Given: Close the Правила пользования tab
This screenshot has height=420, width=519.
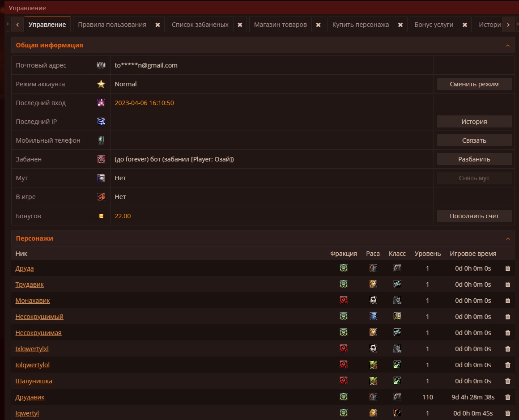Looking at the screenshot, I should [x=157, y=25].
